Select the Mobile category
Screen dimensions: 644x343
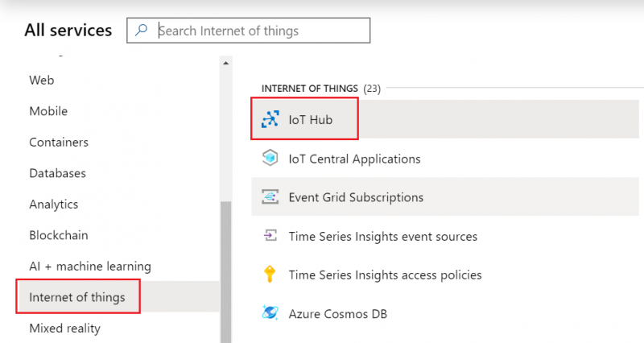(x=48, y=111)
